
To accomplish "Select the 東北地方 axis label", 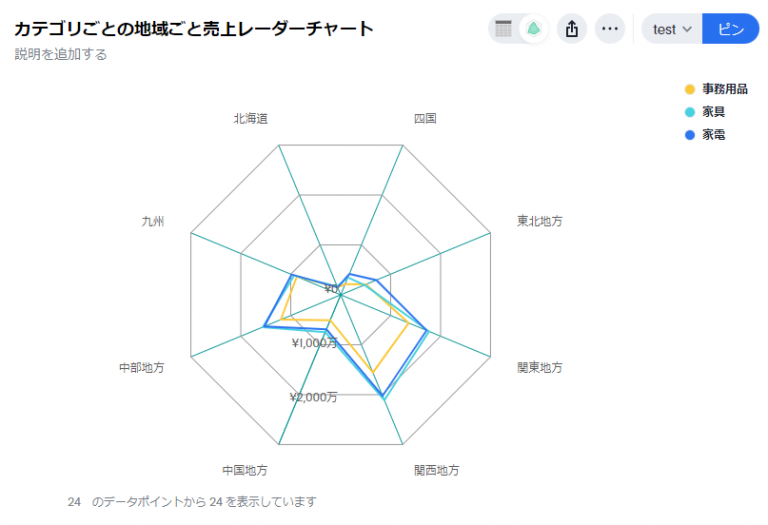I will pyautogui.click(x=540, y=221).
